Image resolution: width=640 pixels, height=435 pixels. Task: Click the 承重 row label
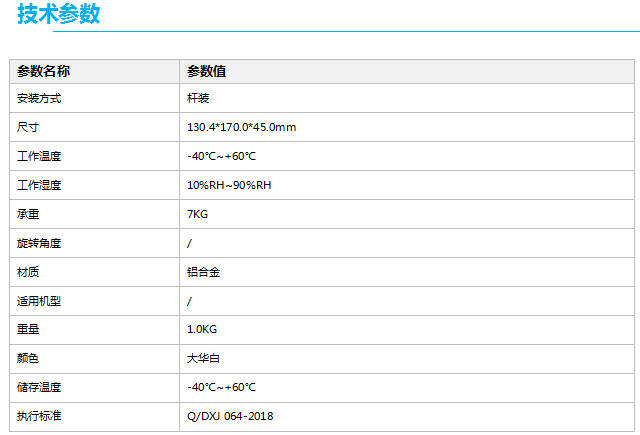(x=28, y=214)
